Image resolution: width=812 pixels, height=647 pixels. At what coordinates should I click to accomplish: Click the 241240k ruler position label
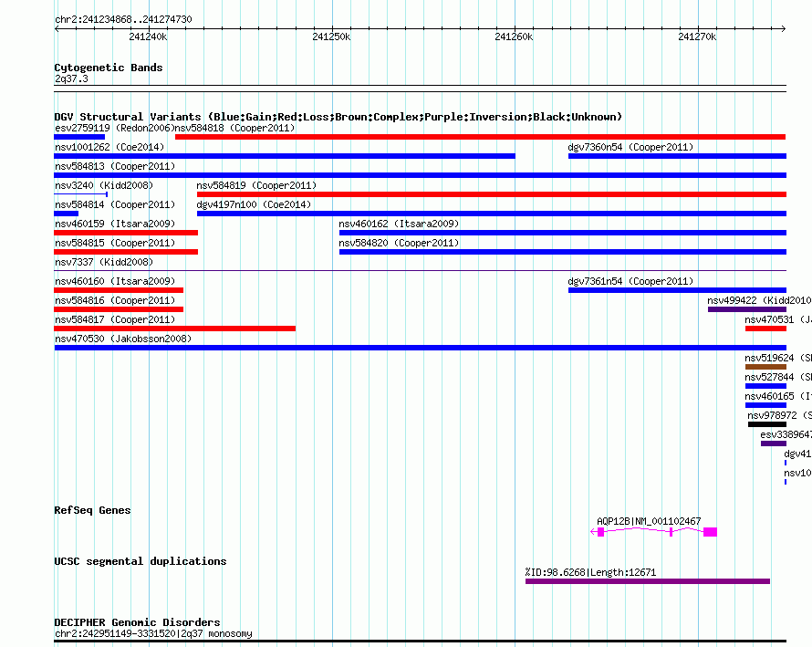click(x=148, y=37)
